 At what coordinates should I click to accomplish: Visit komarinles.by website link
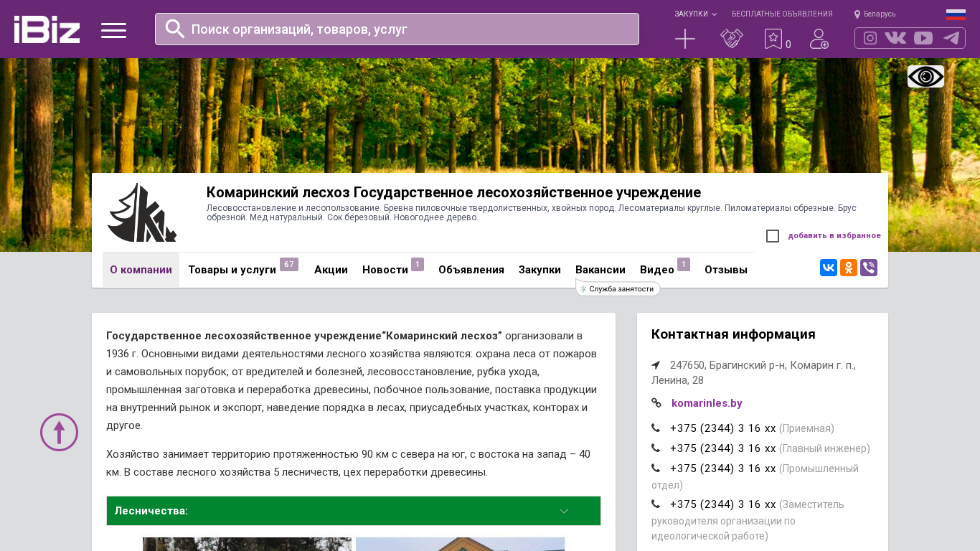(707, 403)
